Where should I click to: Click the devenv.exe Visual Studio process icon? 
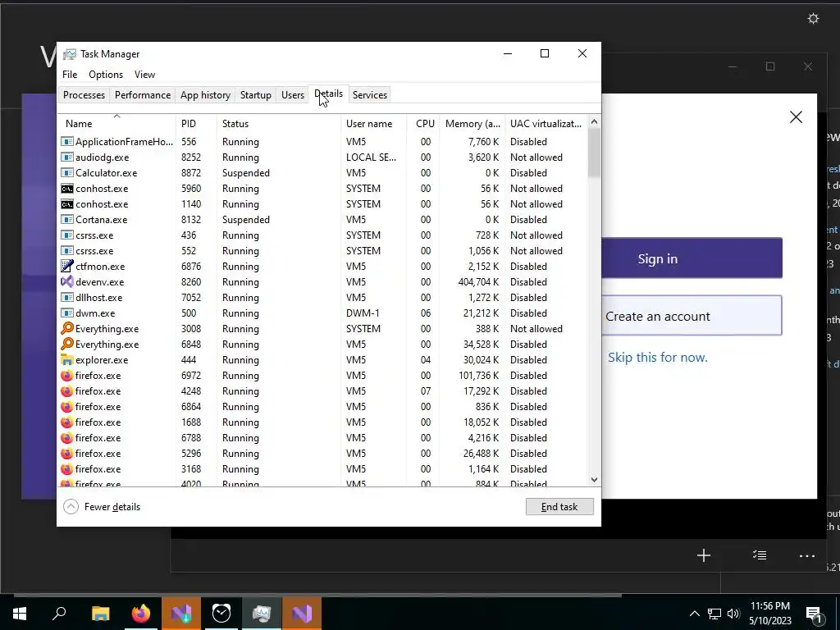pos(67,282)
